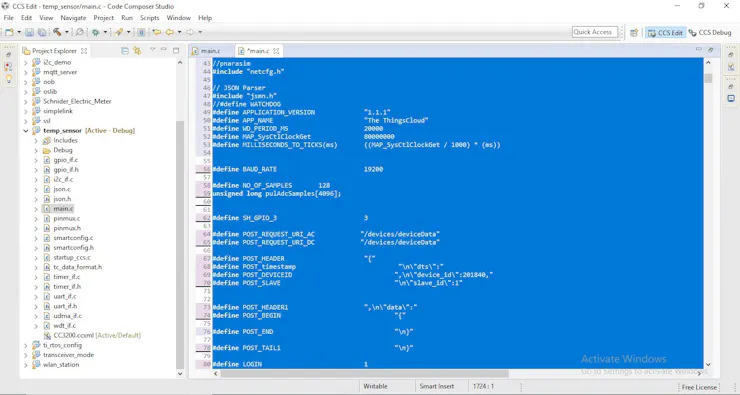Minimize the editor area
The image size is (740, 395).
699,49
